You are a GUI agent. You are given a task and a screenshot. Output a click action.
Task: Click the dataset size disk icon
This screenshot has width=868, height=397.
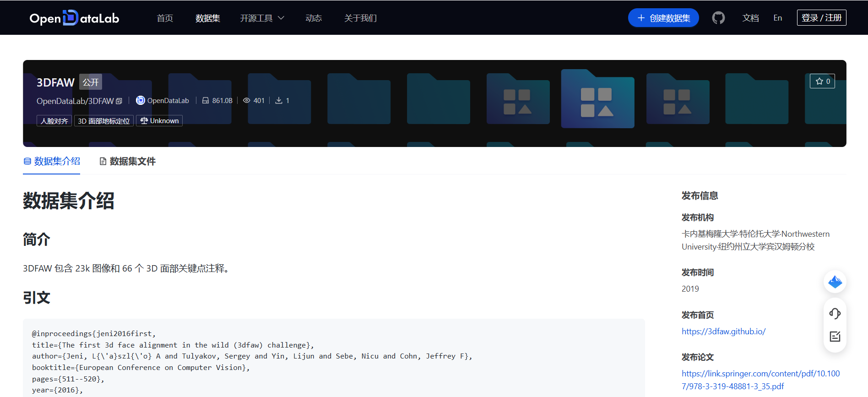(206, 100)
